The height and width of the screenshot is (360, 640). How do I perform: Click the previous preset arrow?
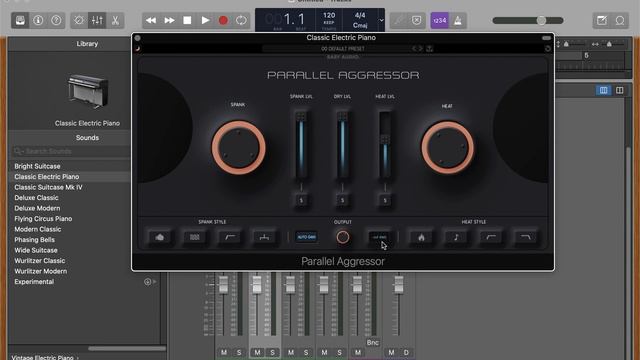point(414,49)
